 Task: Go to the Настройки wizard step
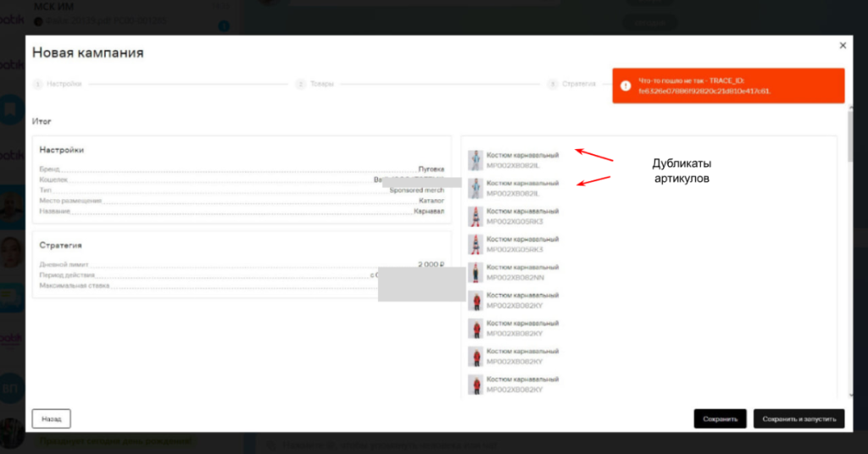(64, 85)
